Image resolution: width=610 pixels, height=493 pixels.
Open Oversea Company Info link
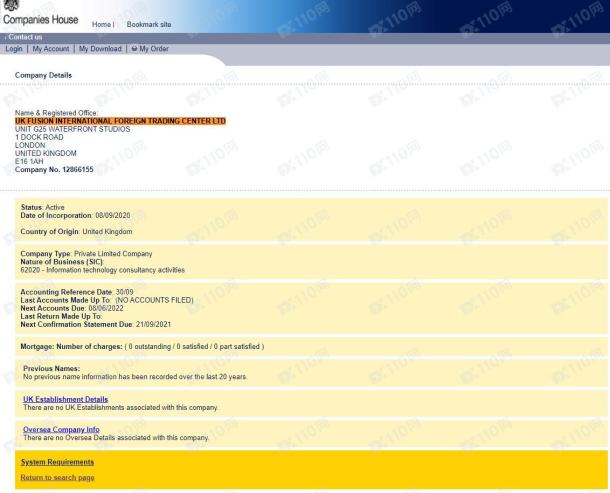pyautogui.click(x=61, y=430)
